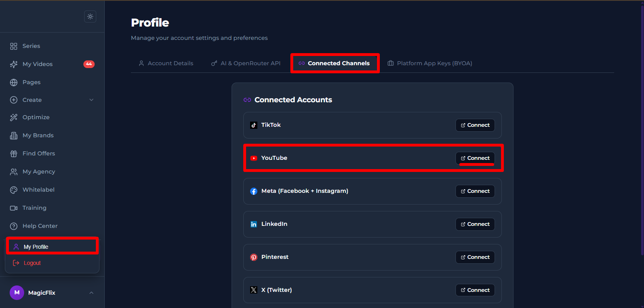Click the Pages globe icon
This screenshot has height=308, width=644.
[14, 83]
